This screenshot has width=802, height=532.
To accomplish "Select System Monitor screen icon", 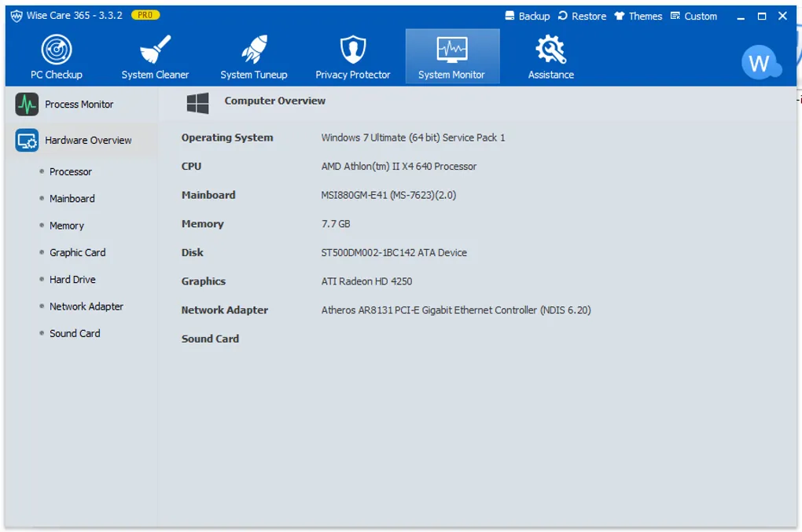I will coord(452,50).
